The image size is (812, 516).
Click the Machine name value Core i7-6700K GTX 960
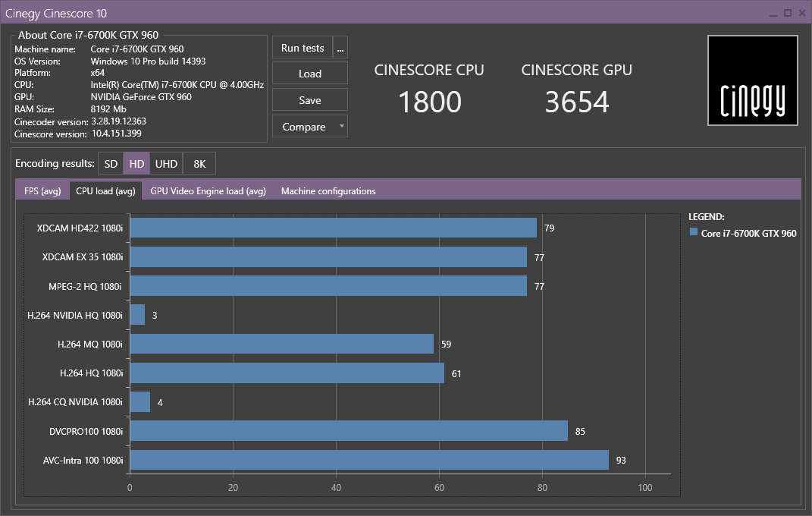click(137, 49)
